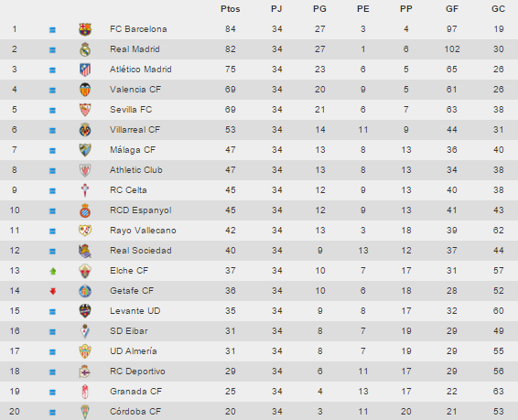Click the Getafe CF blue crest
518x420 pixels.
tap(85, 291)
